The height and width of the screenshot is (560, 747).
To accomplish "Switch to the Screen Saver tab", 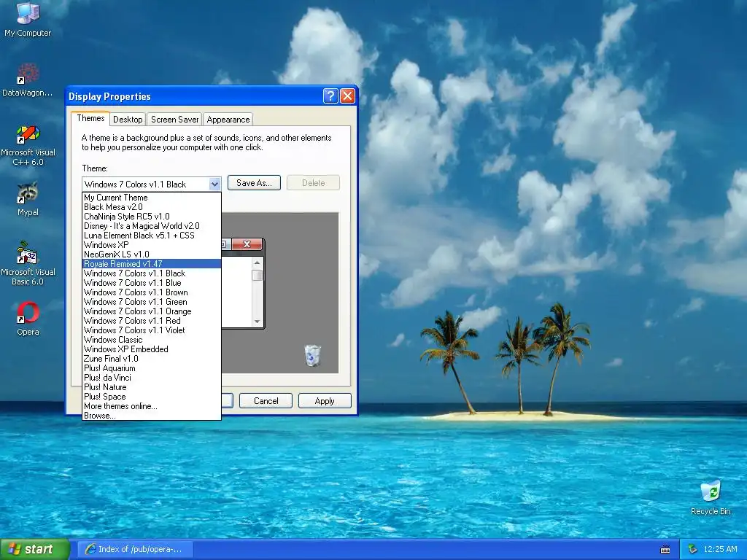I will [174, 120].
